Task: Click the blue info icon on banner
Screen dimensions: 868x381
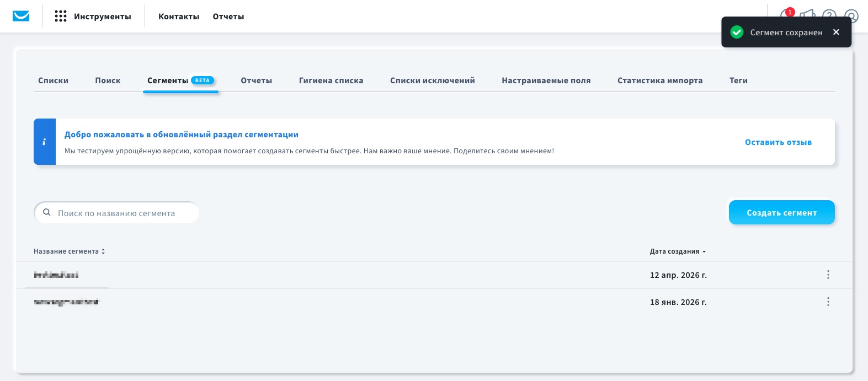Action: coord(45,142)
